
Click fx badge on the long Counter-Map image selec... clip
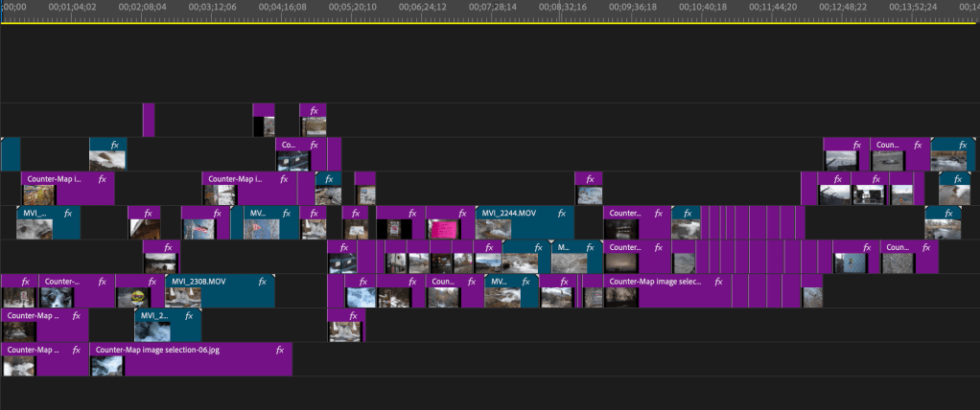click(x=717, y=282)
